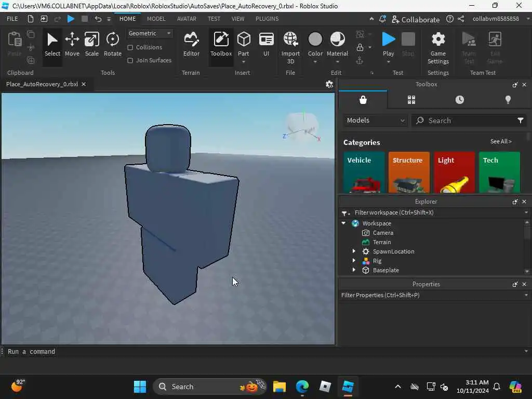The height and width of the screenshot is (399, 532).
Task: Open the New file icon
Action: pyautogui.click(x=31, y=19)
